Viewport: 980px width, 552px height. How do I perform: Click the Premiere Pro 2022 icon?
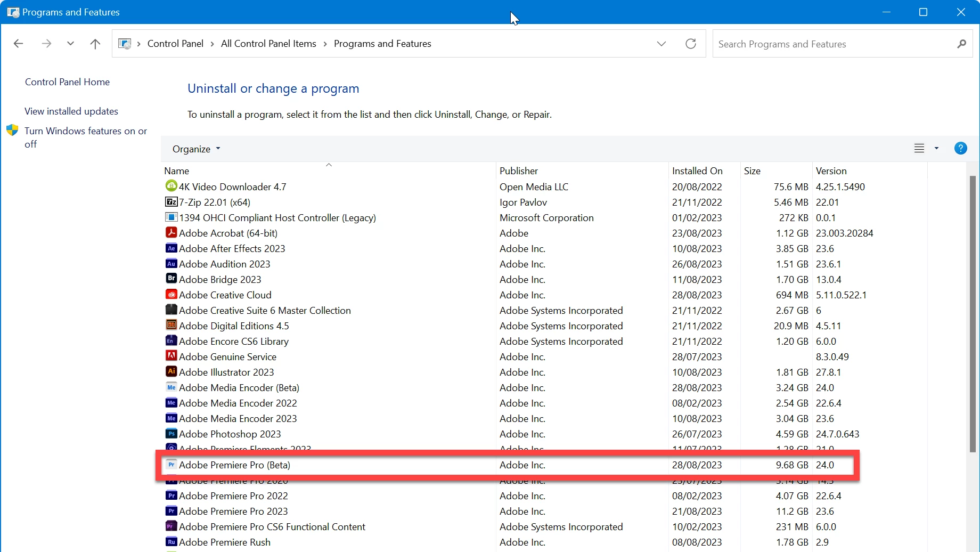click(171, 495)
